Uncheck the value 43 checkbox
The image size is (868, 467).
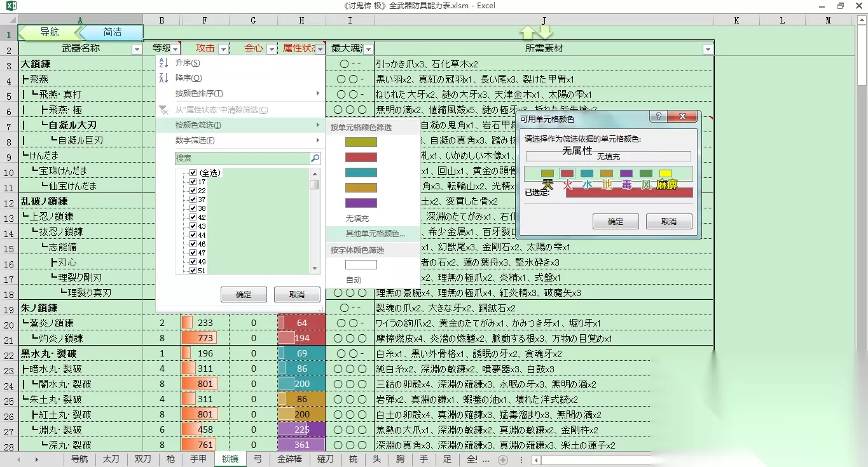tap(193, 226)
